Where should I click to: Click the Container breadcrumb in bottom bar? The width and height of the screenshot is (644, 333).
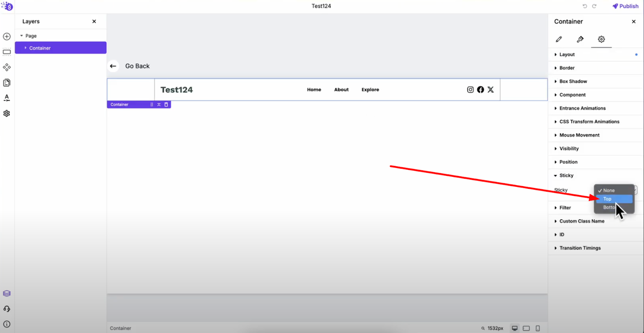[121, 328]
